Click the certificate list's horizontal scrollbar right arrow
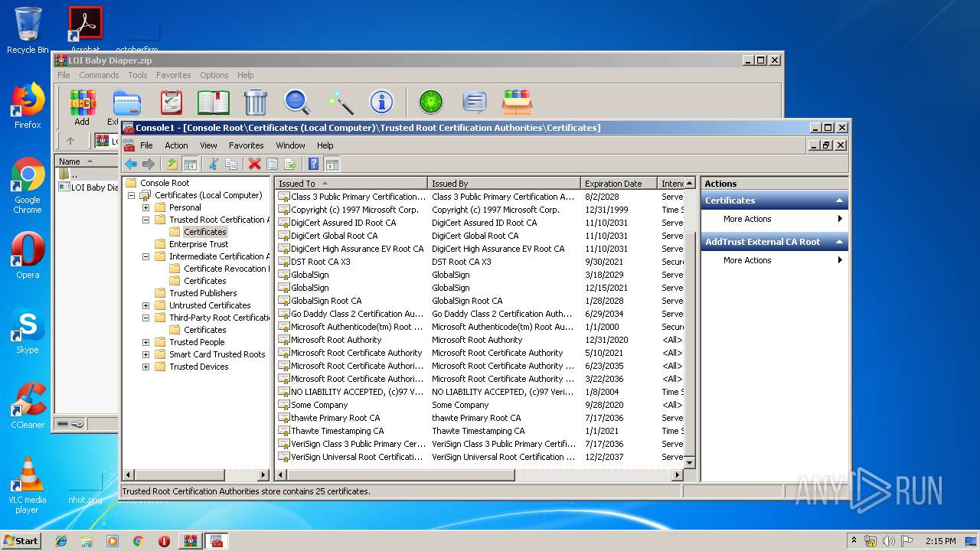 677,475
